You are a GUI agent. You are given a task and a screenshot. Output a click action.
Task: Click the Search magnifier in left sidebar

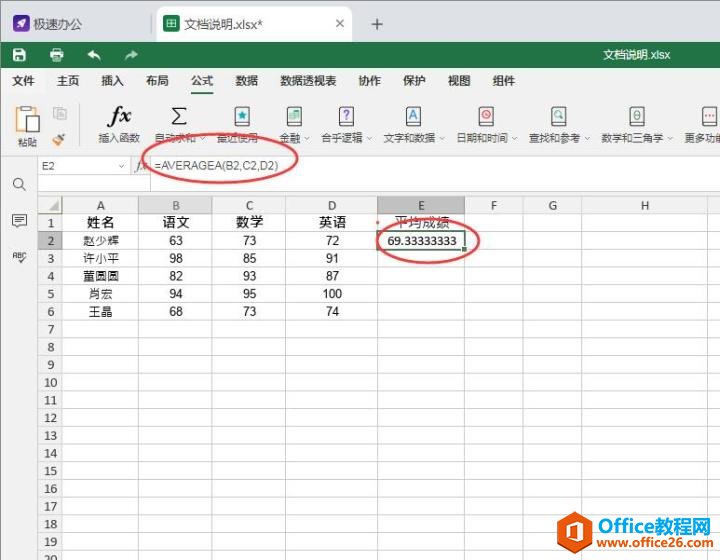point(19,185)
